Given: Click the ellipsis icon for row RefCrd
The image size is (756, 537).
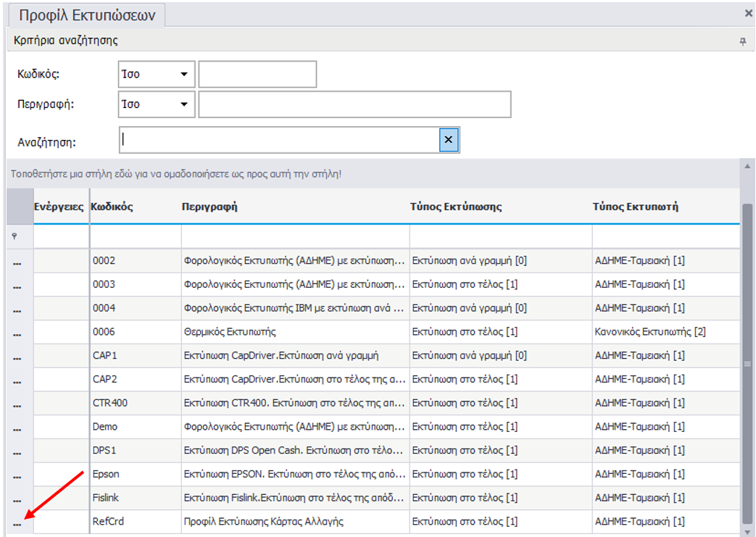Looking at the screenshot, I should click(x=17, y=524).
